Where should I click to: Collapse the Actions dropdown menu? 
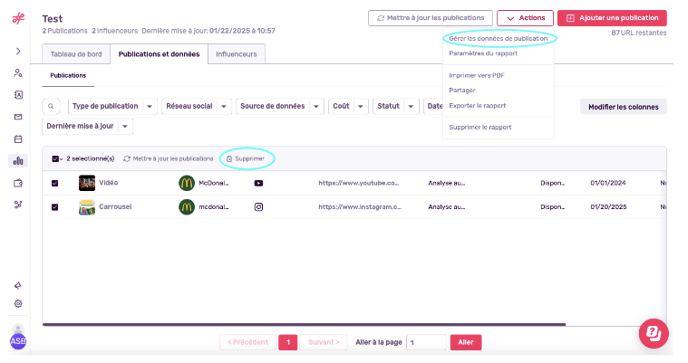point(525,18)
